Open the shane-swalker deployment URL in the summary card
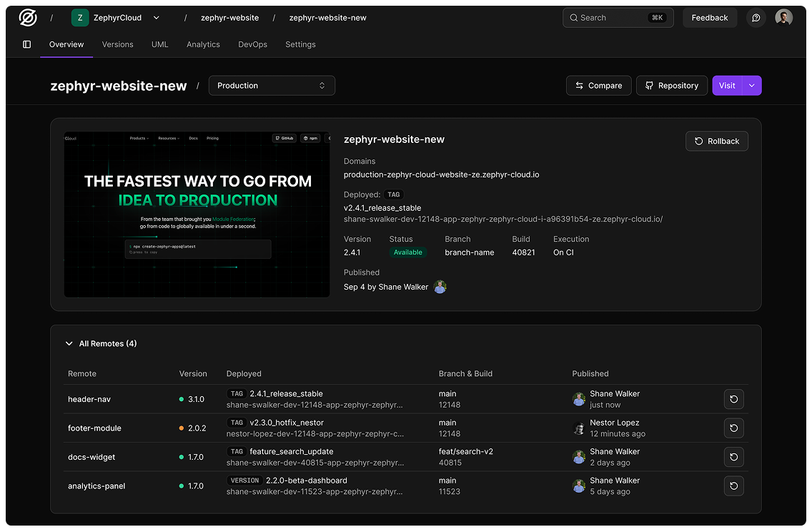The height and width of the screenshot is (532, 812). (502, 219)
